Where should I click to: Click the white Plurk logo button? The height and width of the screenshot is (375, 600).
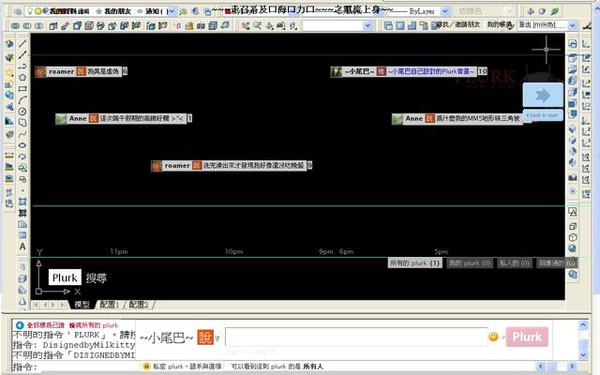(65, 277)
